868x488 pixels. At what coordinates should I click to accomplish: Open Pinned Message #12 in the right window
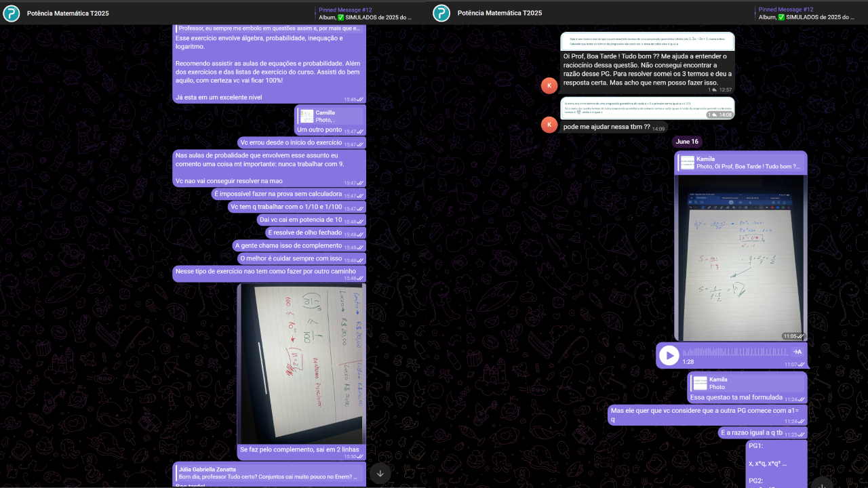coord(806,13)
